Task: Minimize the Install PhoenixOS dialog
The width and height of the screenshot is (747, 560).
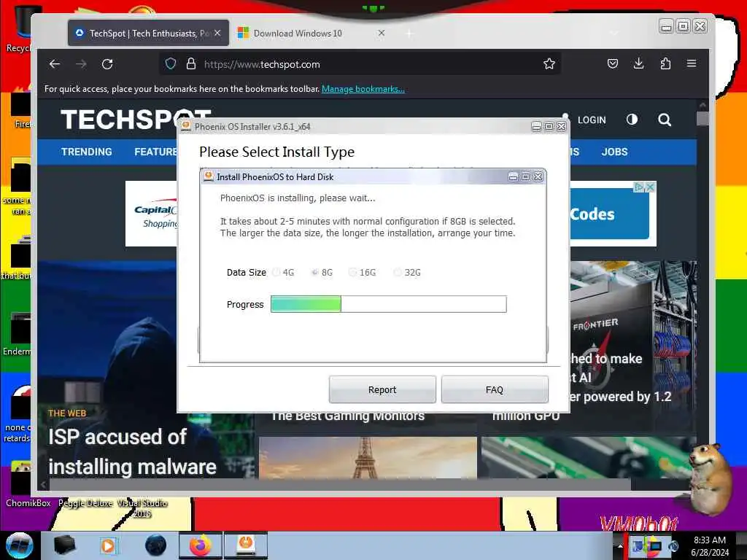Action: 513,176
